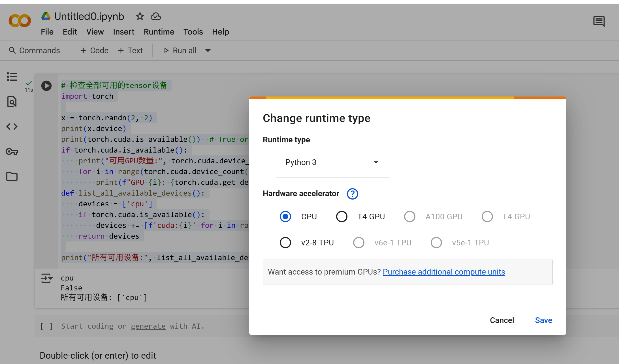Viewport: 619px width, 364px height.
Task: Star the Untitled0.ipynb notebook
Action: 140,16
